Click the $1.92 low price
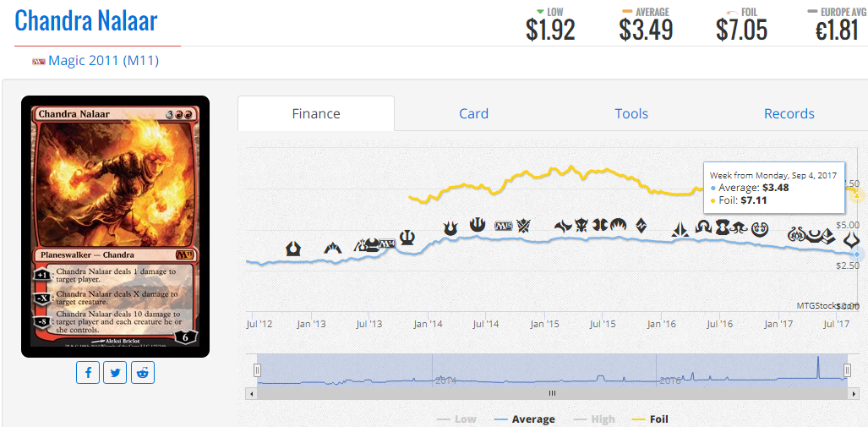Viewport: 868px width, 427px height. pos(550,30)
